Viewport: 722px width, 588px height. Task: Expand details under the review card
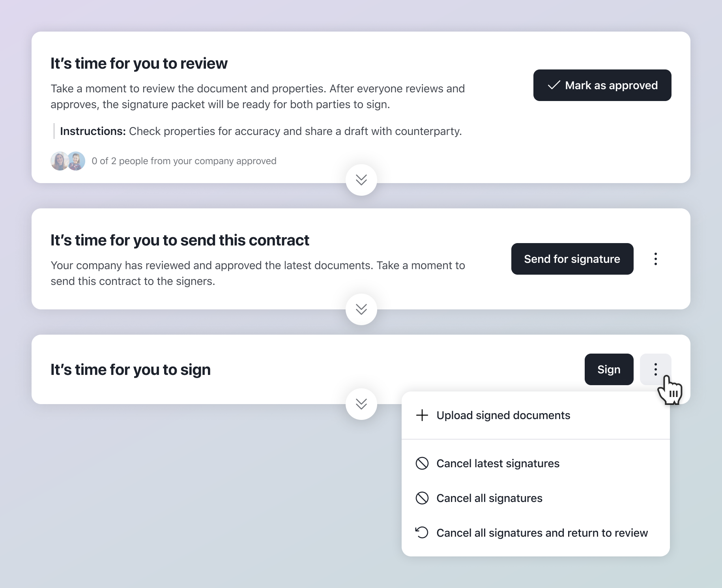pos(361,180)
